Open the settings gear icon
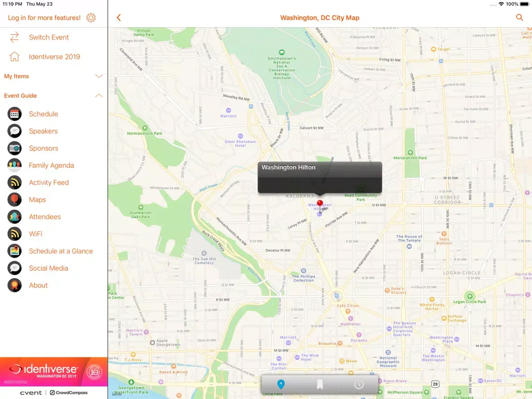This screenshot has height=399, width=532. point(91,18)
